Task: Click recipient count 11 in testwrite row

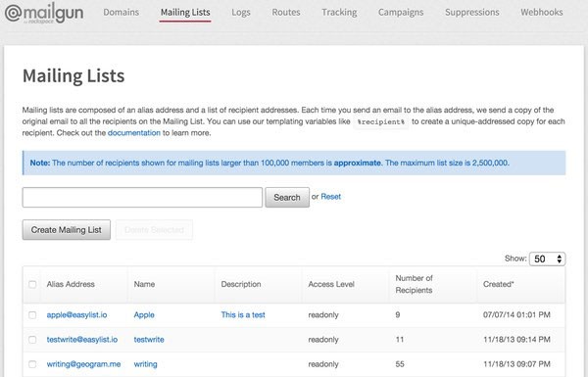Action: pos(400,340)
